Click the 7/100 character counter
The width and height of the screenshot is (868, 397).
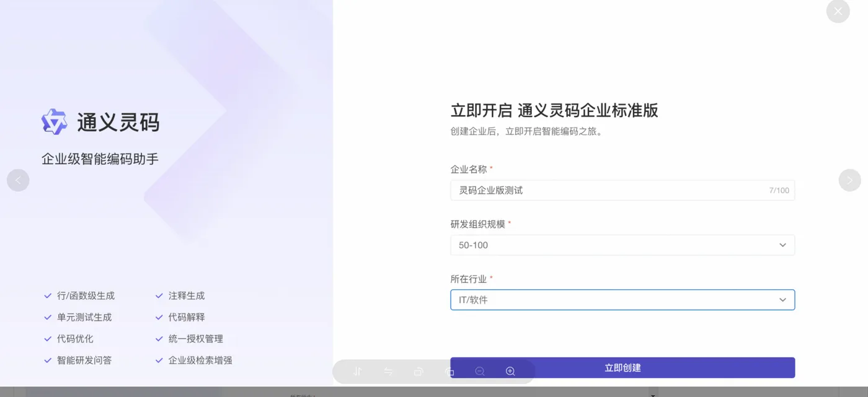pos(779,191)
